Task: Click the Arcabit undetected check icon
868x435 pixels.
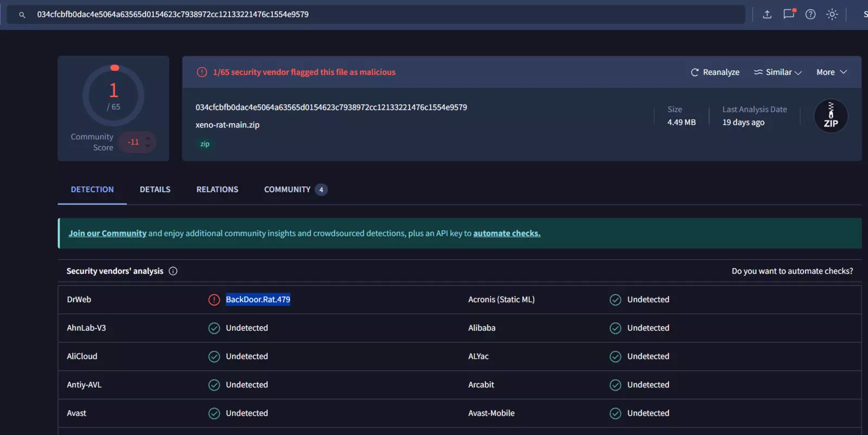Action: (x=615, y=385)
